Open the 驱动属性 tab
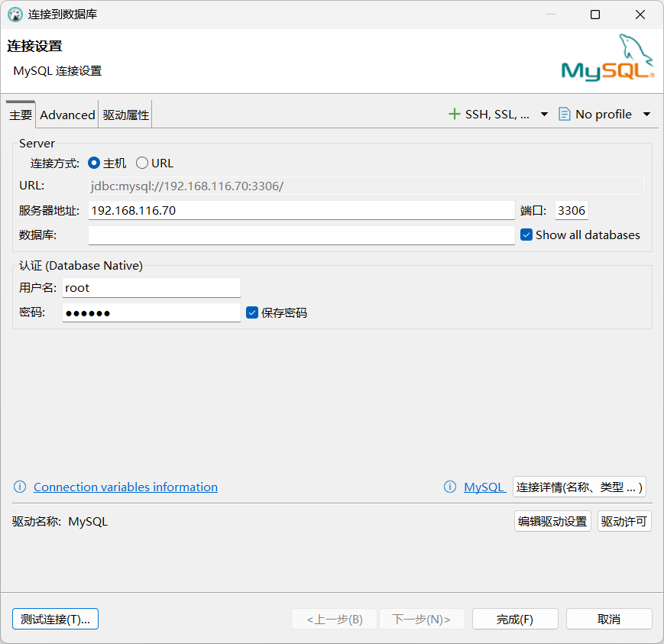 pos(126,115)
